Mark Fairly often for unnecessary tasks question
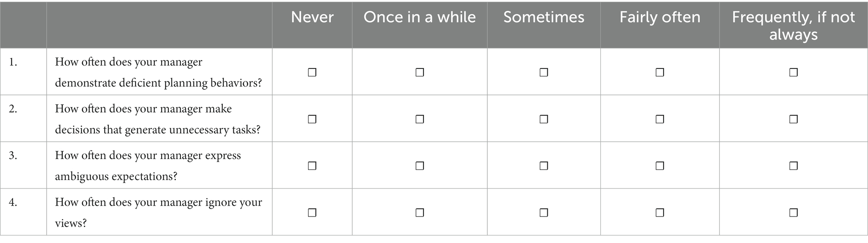Screen dimensions: 868x243 coord(660,119)
